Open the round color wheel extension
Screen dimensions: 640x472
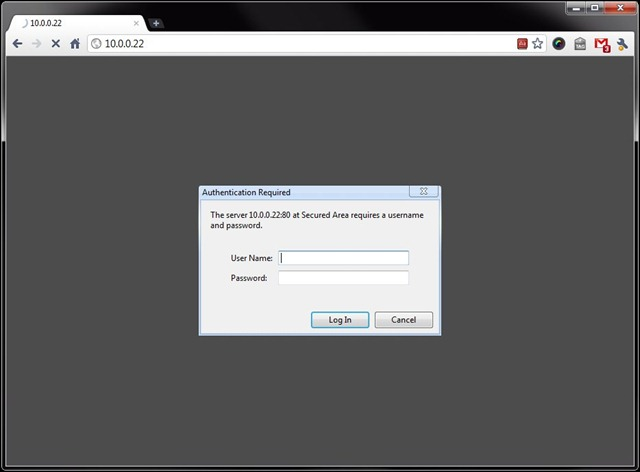click(x=559, y=43)
